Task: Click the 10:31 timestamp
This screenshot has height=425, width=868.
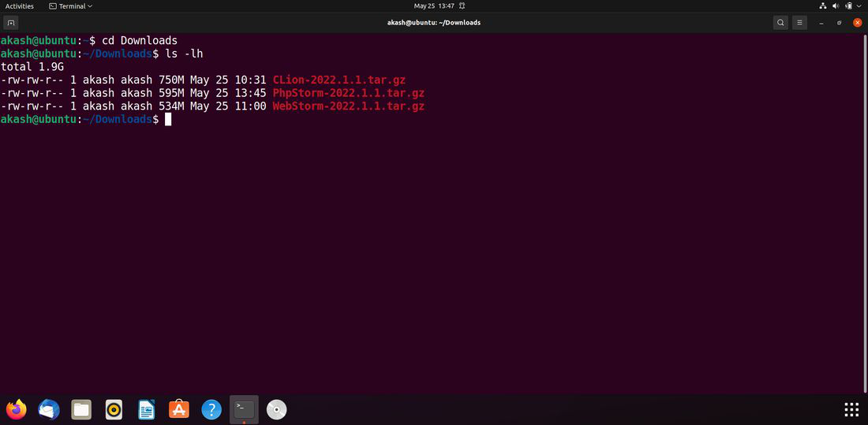Action: click(x=250, y=80)
